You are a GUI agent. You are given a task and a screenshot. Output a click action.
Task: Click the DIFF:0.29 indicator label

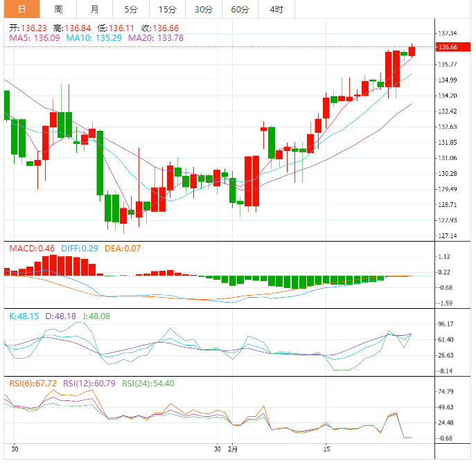pos(78,248)
